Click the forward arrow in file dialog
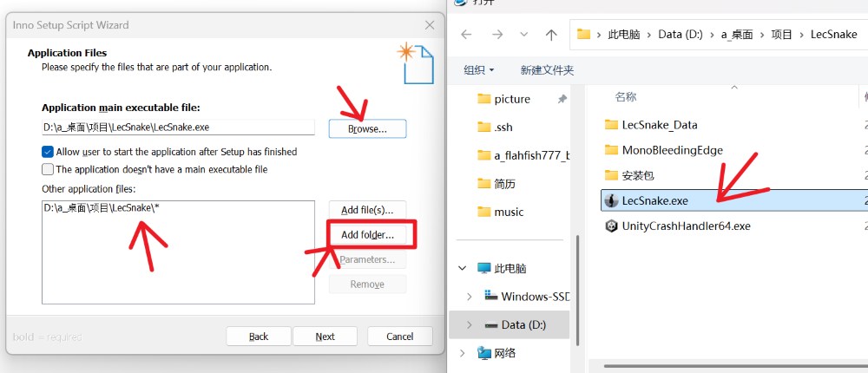 pos(497,35)
